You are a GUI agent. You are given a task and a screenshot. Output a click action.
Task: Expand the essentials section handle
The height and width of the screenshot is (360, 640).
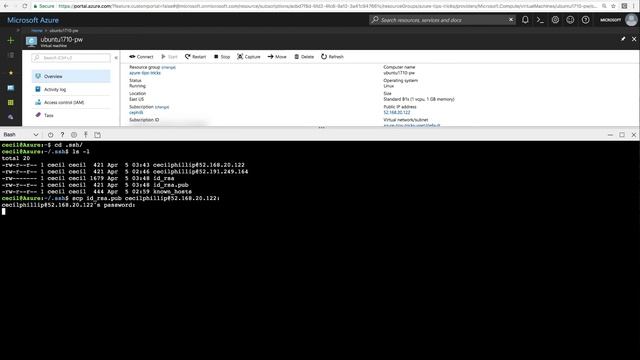pos(321,128)
